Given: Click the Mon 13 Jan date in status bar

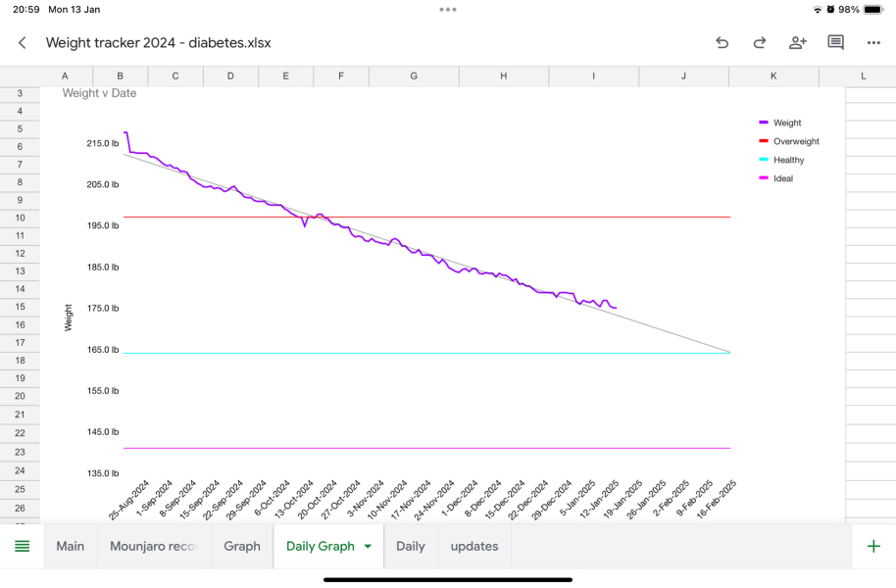Looking at the screenshot, I should coord(75,10).
